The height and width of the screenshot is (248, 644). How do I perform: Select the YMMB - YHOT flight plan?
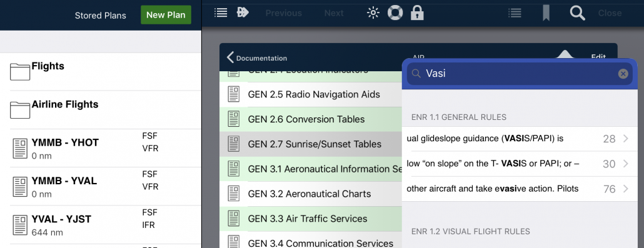101,148
